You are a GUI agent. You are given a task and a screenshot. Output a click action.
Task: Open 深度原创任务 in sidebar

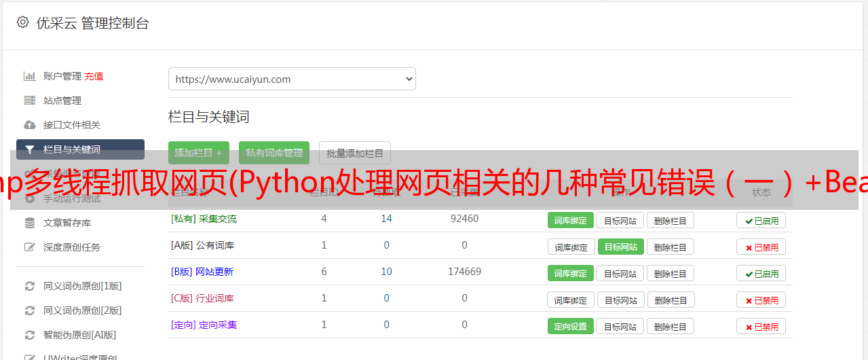pos(72,247)
